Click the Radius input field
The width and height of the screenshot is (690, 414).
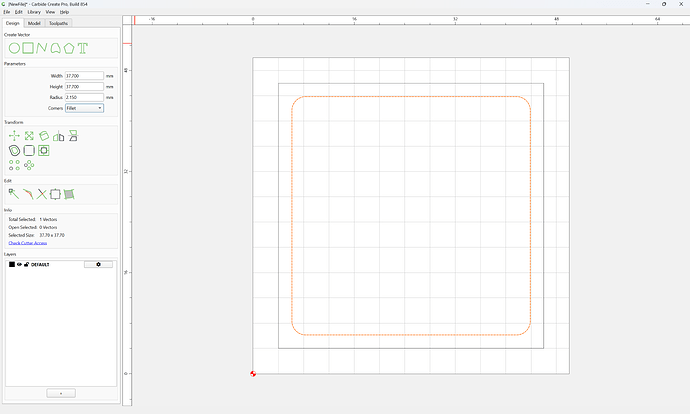[84, 97]
